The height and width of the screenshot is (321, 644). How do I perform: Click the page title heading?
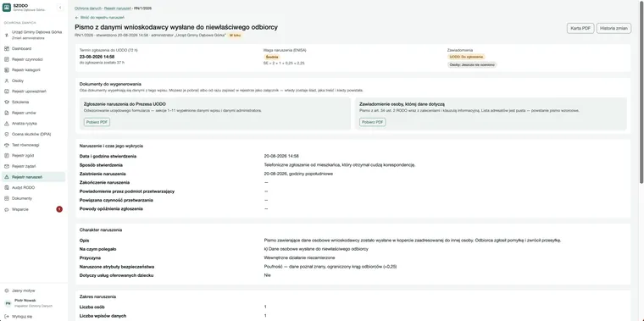[x=176, y=27]
